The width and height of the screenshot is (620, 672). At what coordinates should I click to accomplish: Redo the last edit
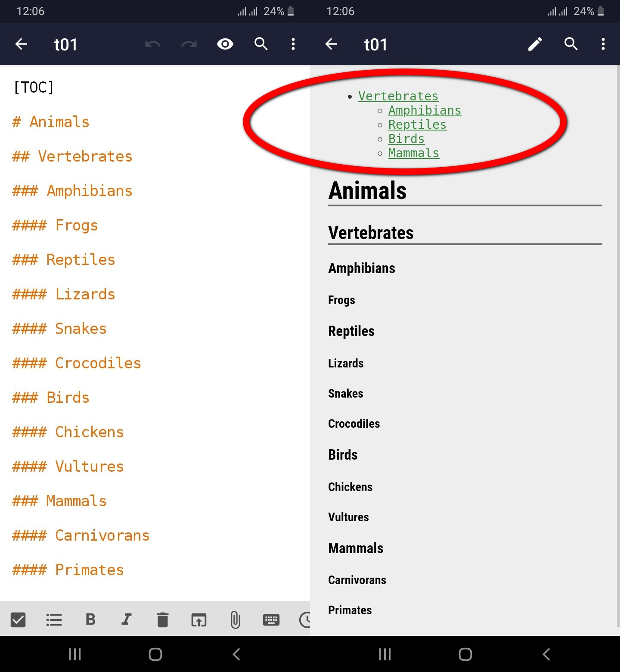[x=189, y=44]
